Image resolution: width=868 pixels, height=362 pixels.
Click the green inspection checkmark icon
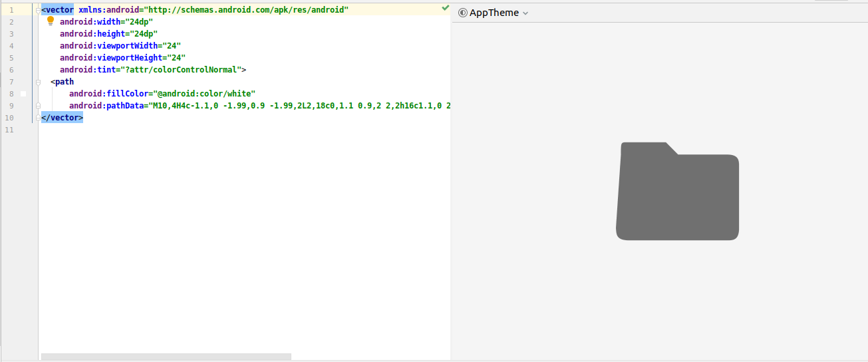(445, 8)
